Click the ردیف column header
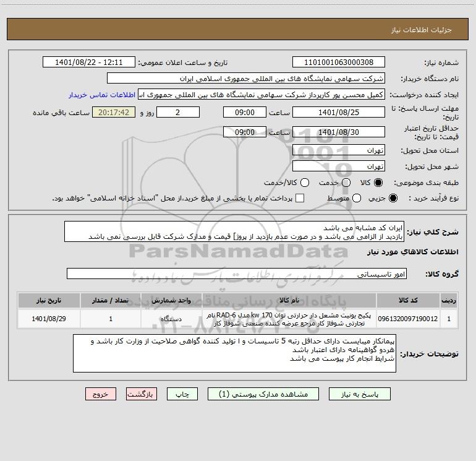476x461 pixels. click(449, 300)
